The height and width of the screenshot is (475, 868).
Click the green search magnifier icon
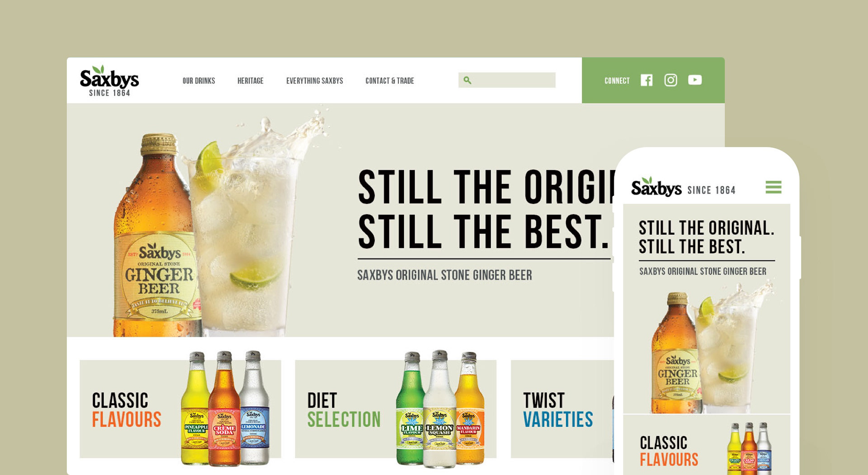pos(467,80)
